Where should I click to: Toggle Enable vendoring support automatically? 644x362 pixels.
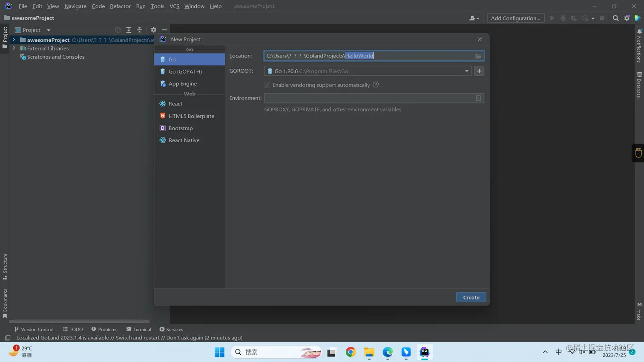[267, 85]
